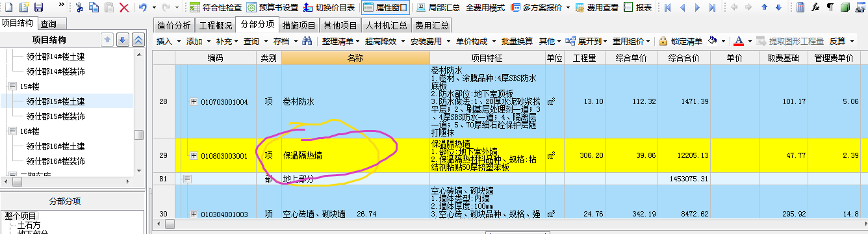Viewport: 868px width, 234px height.
Task: Click 费用查看 button
Action: click(x=597, y=8)
